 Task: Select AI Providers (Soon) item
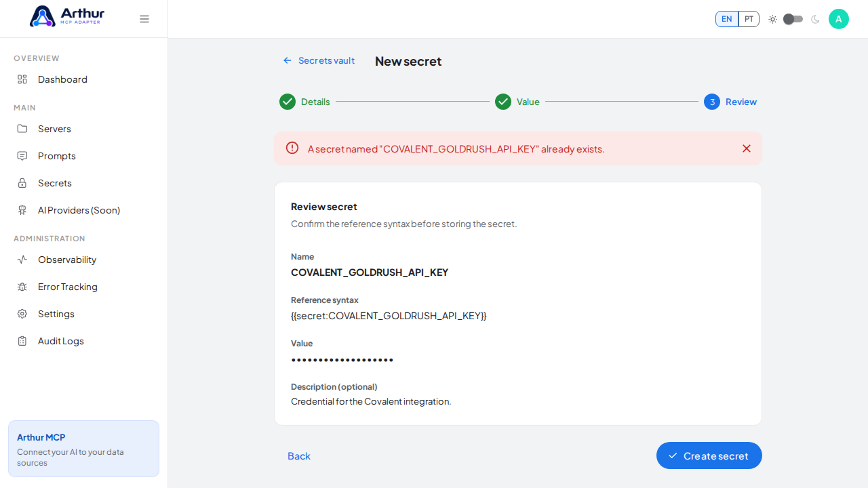coord(83,210)
